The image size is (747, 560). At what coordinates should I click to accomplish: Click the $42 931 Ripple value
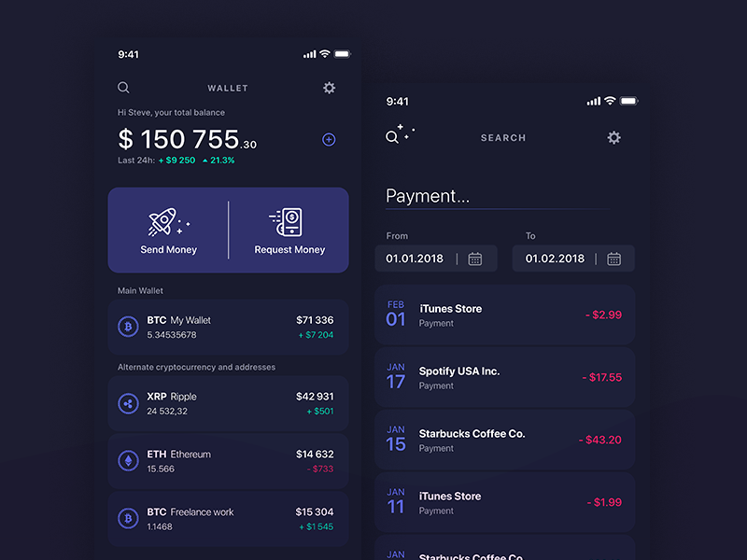tap(315, 396)
